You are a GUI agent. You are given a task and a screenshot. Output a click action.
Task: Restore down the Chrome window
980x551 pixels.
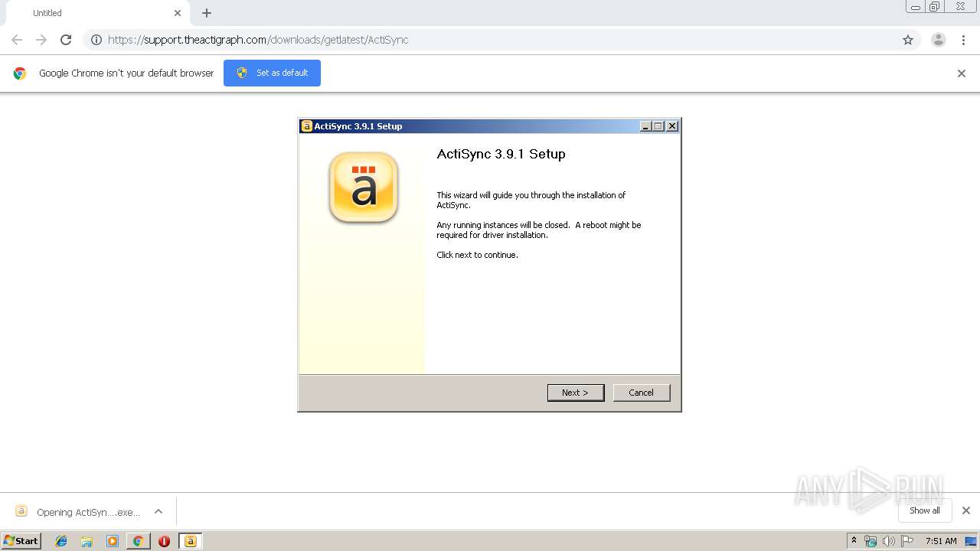[x=935, y=7]
